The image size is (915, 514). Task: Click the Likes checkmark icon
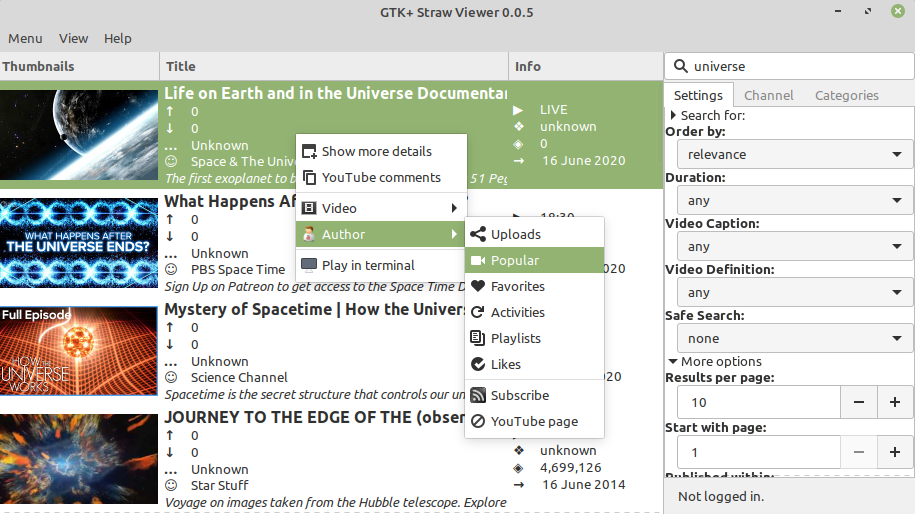click(478, 365)
